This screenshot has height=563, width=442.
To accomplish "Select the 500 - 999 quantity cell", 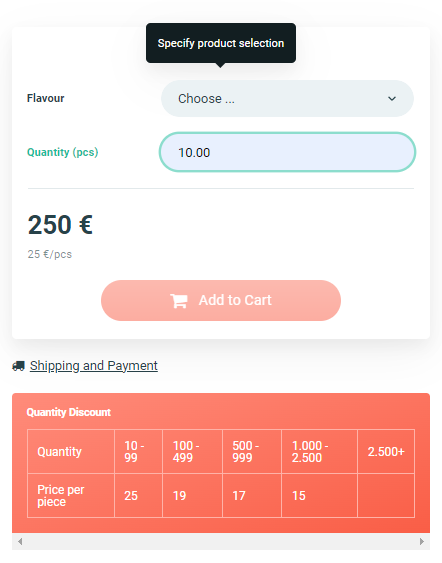I will (252, 451).
